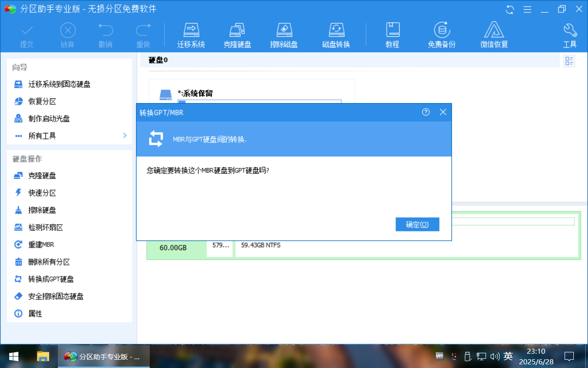Click the USB safely remove tray icon
The width and height of the screenshot is (588, 368).
[468, 356]
